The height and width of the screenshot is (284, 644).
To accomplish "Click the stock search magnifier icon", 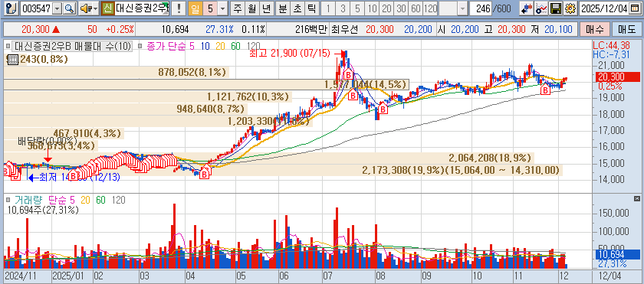I will (70, 8).
